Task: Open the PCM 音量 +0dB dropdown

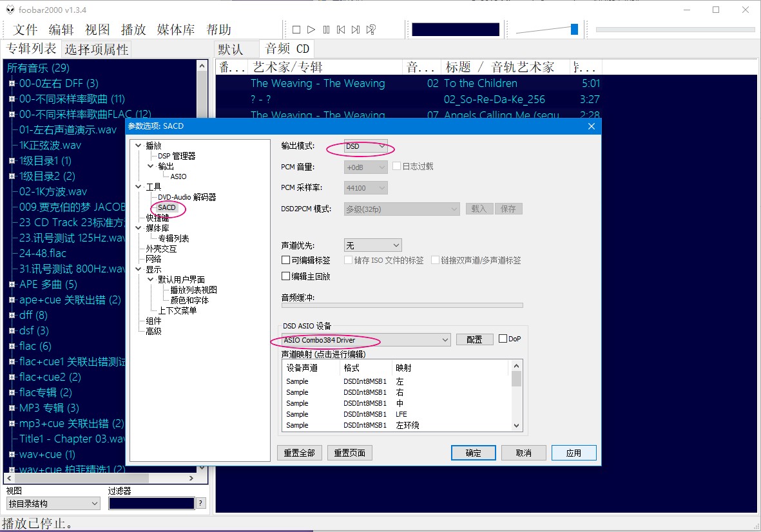Action: 365,167
